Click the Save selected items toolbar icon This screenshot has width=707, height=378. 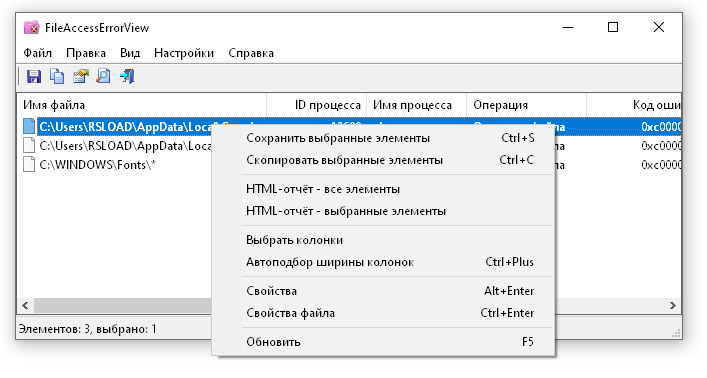point(34,76)
